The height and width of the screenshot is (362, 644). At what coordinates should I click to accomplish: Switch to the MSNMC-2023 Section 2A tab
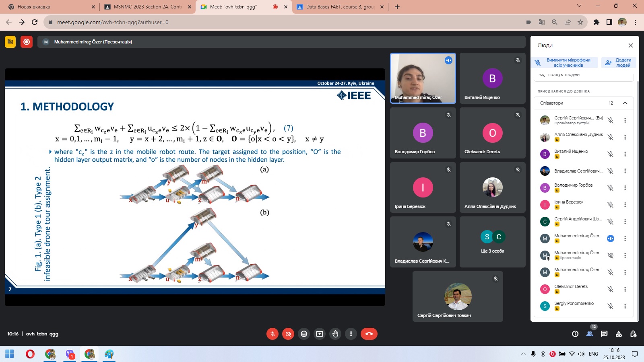click(x=147, y=7)
